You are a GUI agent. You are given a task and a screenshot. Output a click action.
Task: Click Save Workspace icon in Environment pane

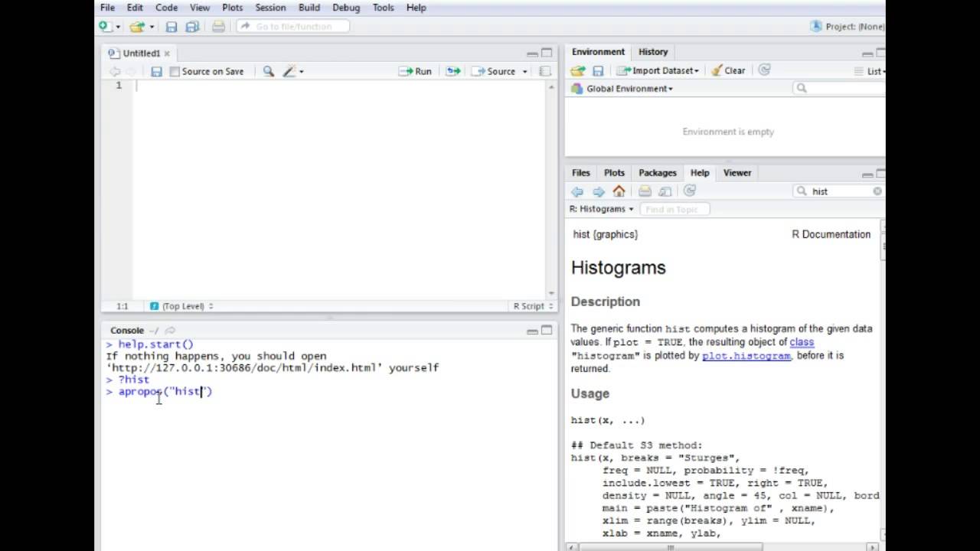[x=598, y=70]
